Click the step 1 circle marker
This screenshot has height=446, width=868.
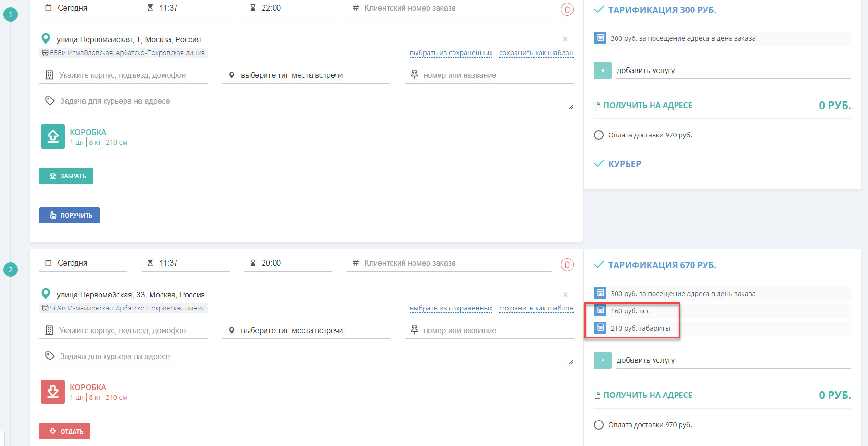(11, 14)
